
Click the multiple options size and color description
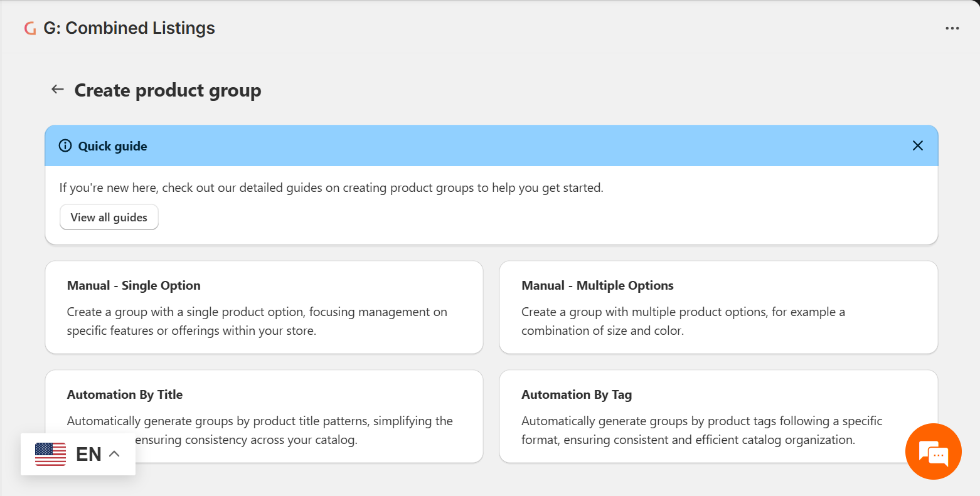tap(683, 321)
